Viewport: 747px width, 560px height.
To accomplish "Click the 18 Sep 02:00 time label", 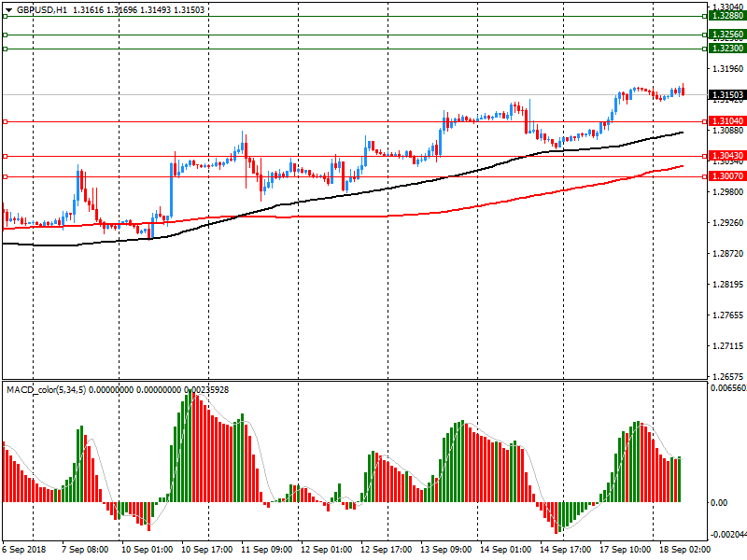I will pos(684,550).
